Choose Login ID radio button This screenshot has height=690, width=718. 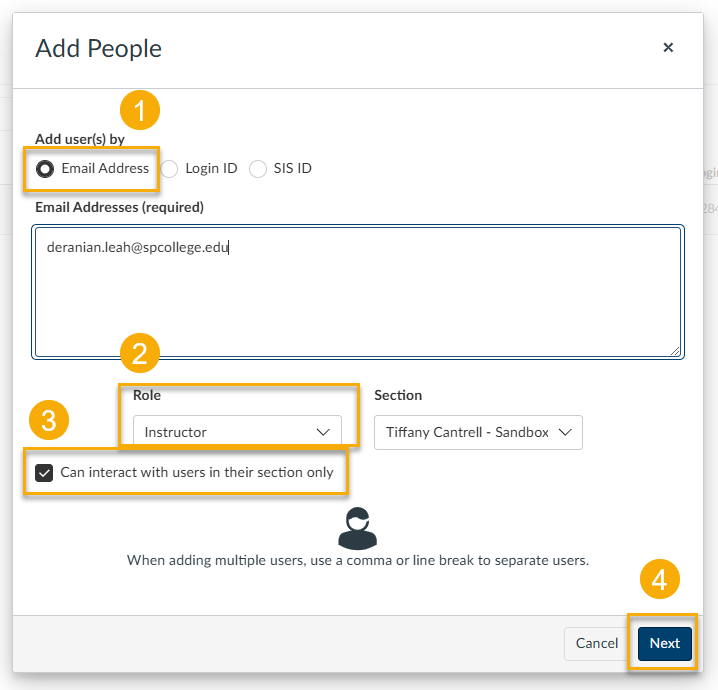pyautogui.click(x=169, y=169)
